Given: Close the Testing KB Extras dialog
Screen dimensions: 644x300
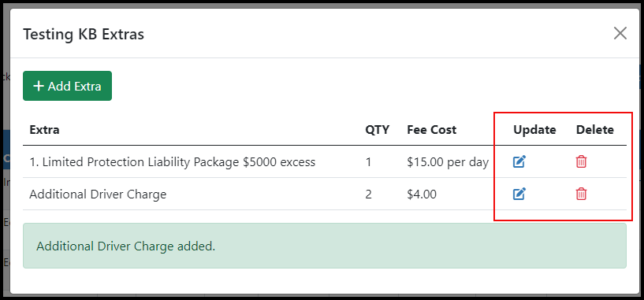Looking at the screenshot, I should click(x=620, y=33).
